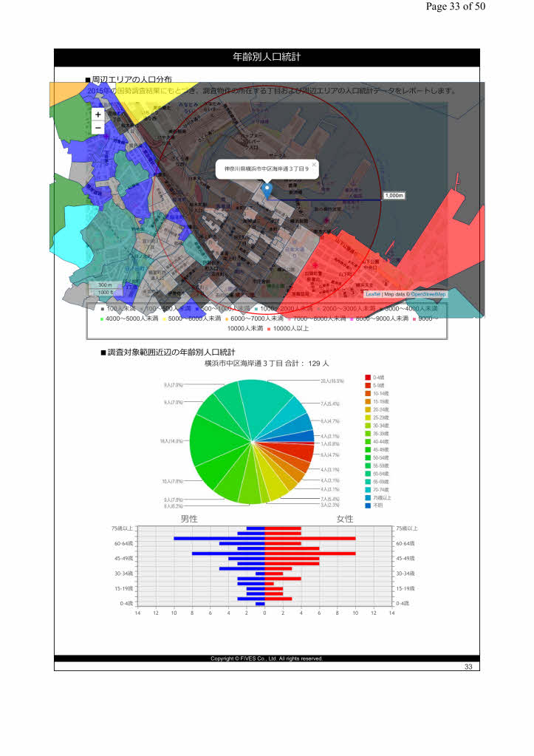Click the 20人(15.5%) pie chart label
The height and width of the screenshot is (756, 534).
pyautogui.click(x=332, y=381)
